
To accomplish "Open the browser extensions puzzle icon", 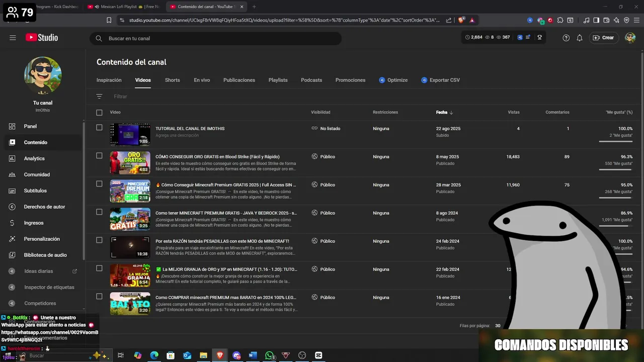I will tap(560, 20).
